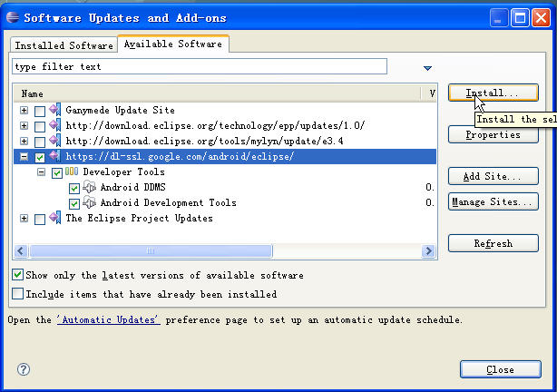Expand The Eclipse Project Updates node
Viewport: 557px width, 392px height.
pos(24,218)
